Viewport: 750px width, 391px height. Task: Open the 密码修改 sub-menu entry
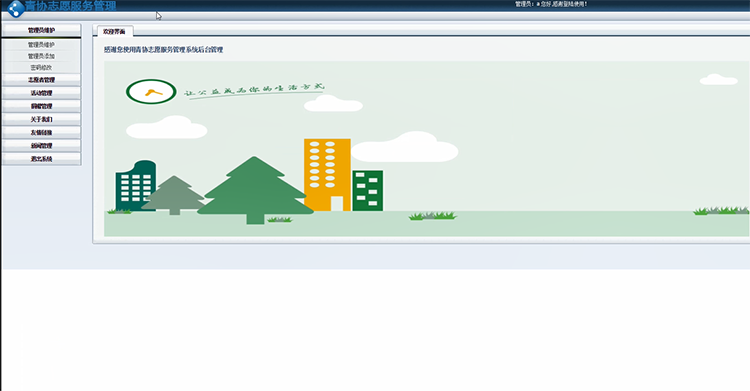(41, 67)
